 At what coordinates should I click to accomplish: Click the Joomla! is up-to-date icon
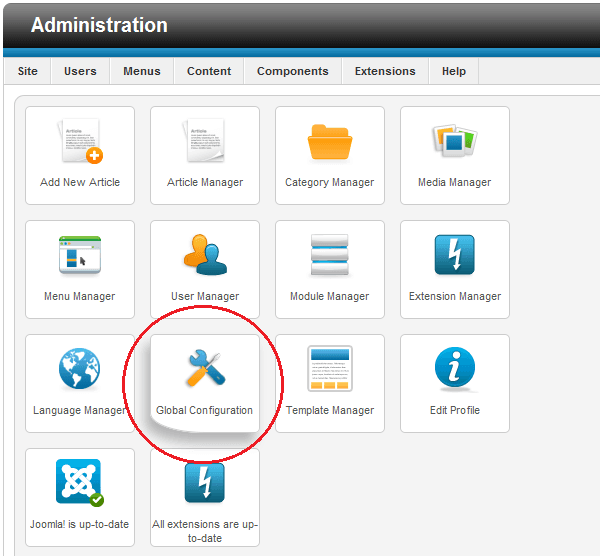click(x=80, y=483)
